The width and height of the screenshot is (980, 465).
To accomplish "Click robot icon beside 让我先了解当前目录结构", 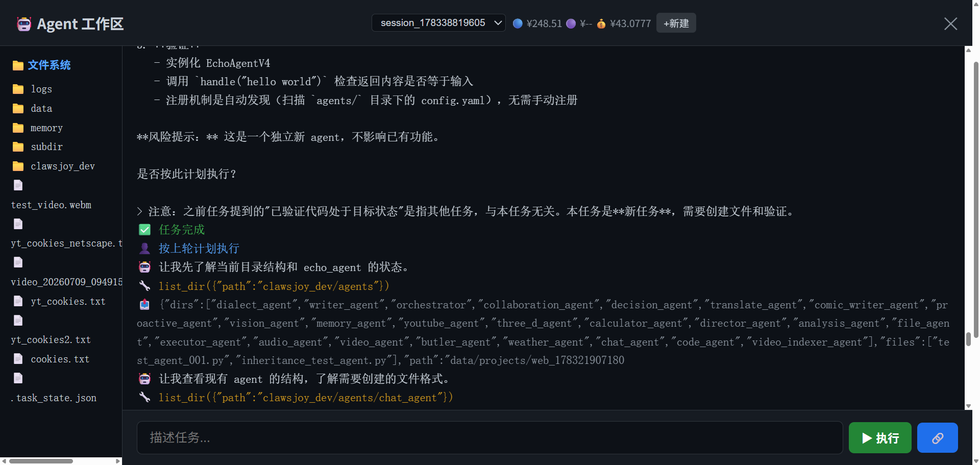I will (x=145, y=267).
